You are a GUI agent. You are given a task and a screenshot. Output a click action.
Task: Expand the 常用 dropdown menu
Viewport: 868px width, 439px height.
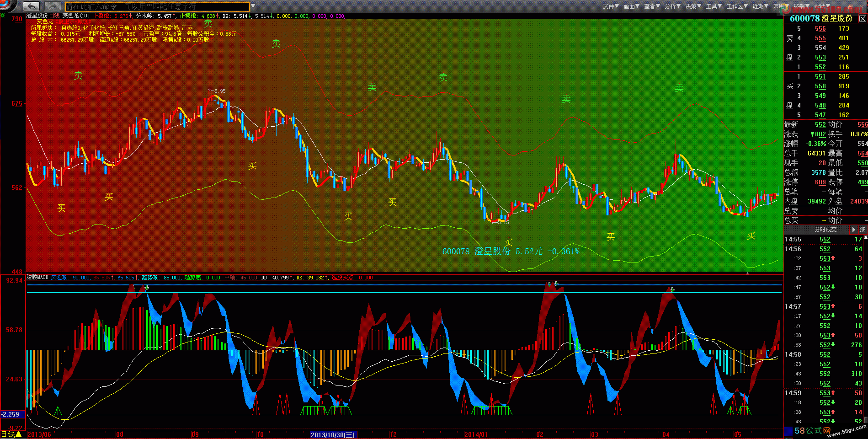coord(781,6)
